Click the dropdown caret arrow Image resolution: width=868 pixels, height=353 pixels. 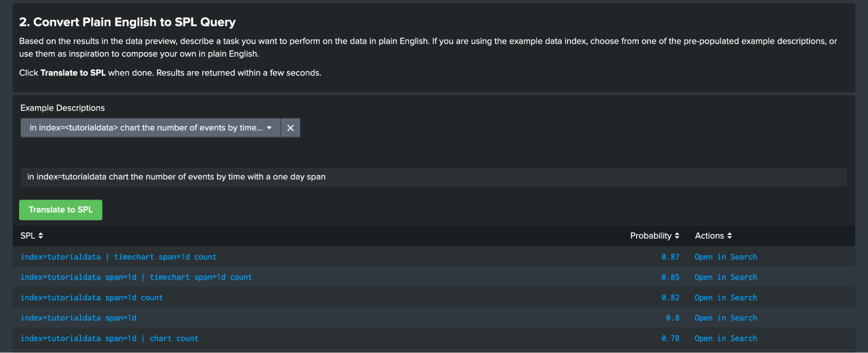pos(269,128)
